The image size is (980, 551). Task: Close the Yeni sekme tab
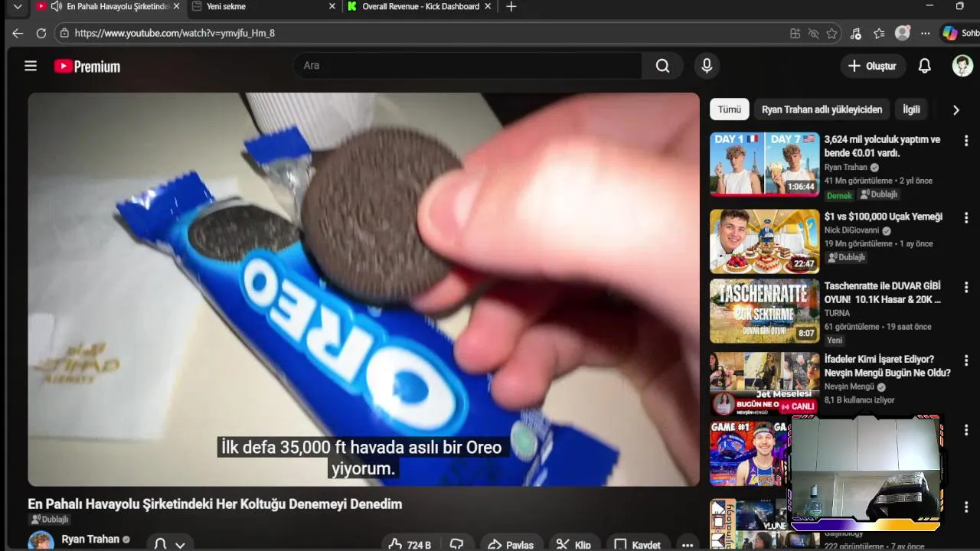[x=332, y=7]
